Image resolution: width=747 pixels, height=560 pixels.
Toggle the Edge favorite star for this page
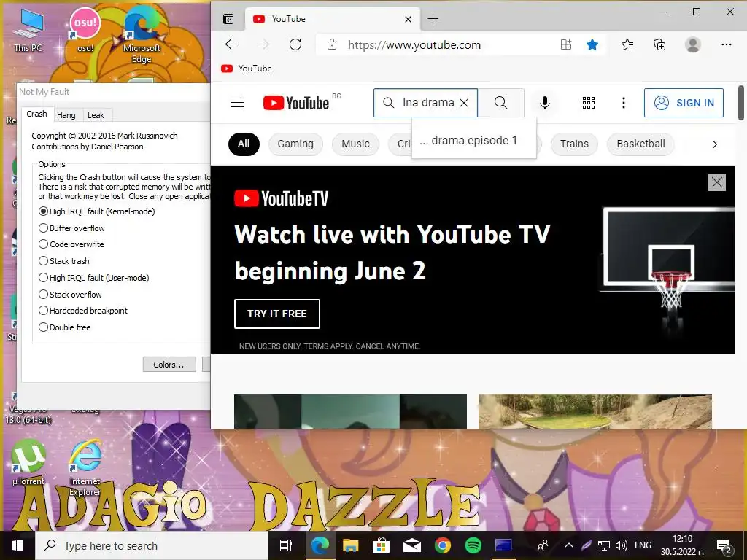point(592,44)
